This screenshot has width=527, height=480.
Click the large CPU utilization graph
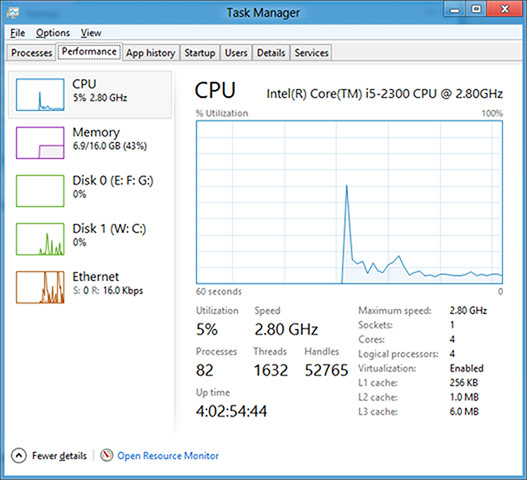coord(349,202)
